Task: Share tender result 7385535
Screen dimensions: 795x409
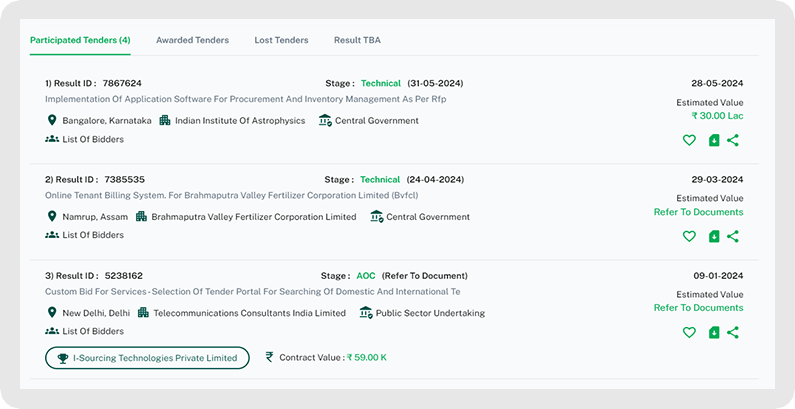Action: pos(733,237)
